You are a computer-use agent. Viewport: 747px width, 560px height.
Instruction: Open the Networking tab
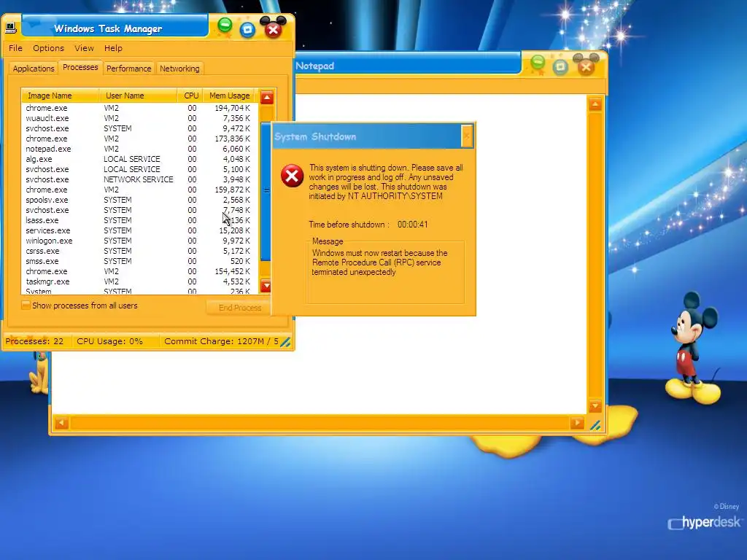[179, 69]
